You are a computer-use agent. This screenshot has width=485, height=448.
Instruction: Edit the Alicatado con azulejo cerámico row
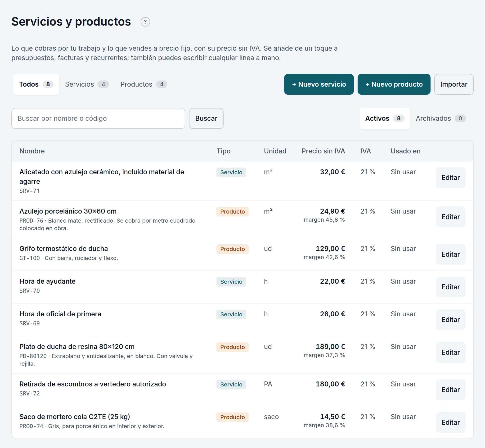pyautogui.click(x=450, y=177)
